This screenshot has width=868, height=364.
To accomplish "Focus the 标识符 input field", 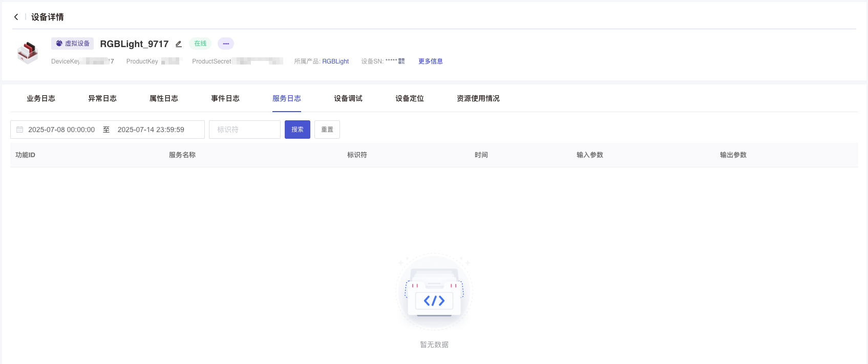I will 245,130.
